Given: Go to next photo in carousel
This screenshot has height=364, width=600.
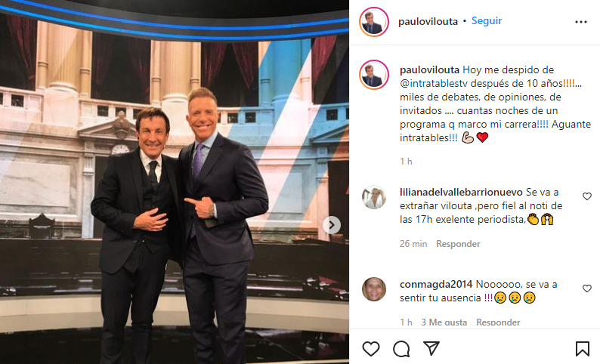Looking at the screenshot, I should click(x=332, y=225).
